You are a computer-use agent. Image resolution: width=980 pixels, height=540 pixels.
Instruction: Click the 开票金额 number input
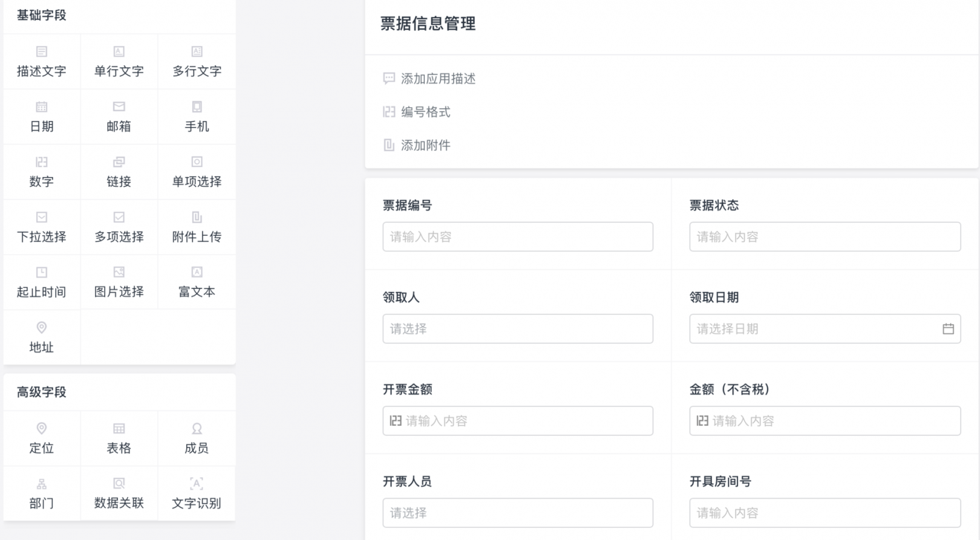click(517, 421)
